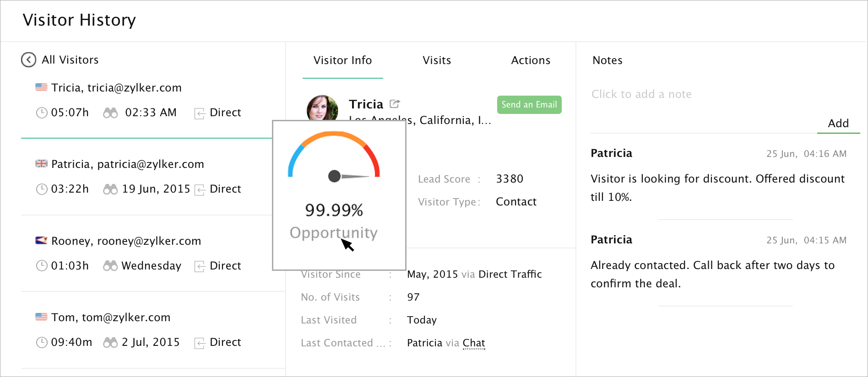Open the edit icon next to Tricia's name
Image resolution: width=868 pixels, height=377 pixels.
pos(395,104)
